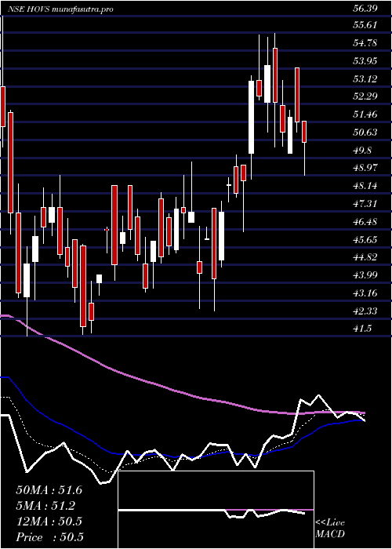392x549 pixels.
Task: Click the 5MA : 51.2 readout
Action: [45, 506]
